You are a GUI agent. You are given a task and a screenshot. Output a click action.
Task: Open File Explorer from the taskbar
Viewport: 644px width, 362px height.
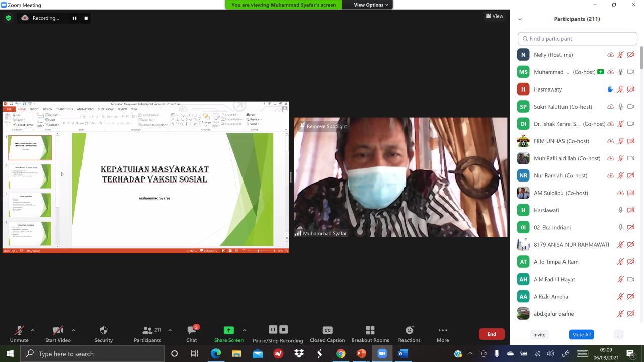[x=236, y=354]
